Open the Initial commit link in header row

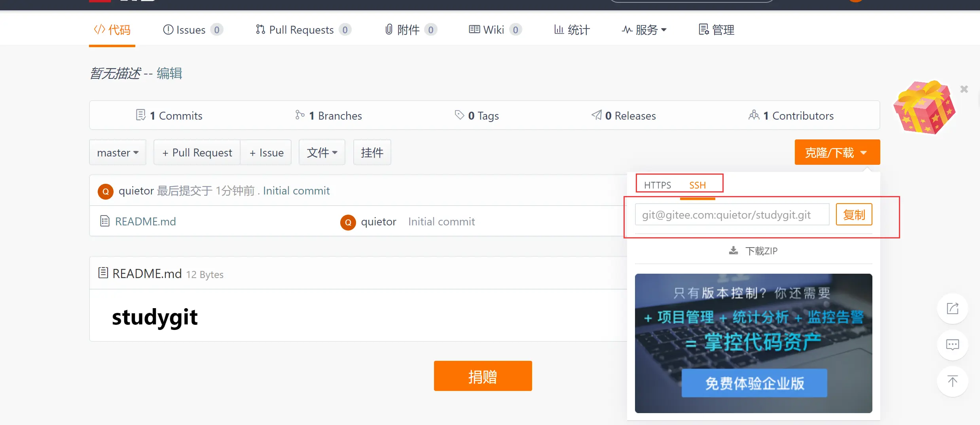pos(296,191)
